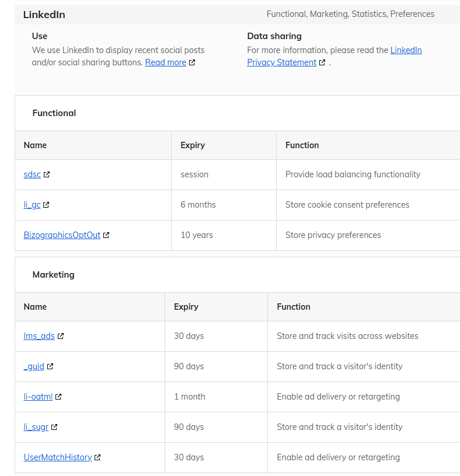Click external link icon beside li_gc
The image size is (460, 476).
pyautogui.click(x=46, y=205)
